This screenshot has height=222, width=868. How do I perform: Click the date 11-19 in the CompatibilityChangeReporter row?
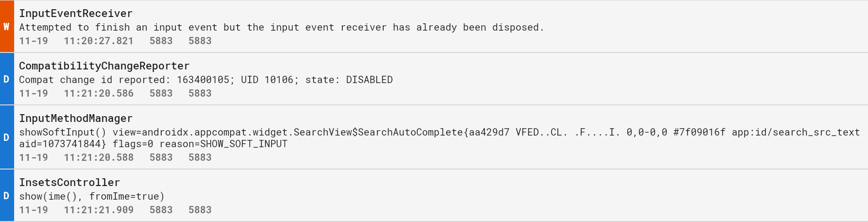pyautogui.click(x=34, y=93)
